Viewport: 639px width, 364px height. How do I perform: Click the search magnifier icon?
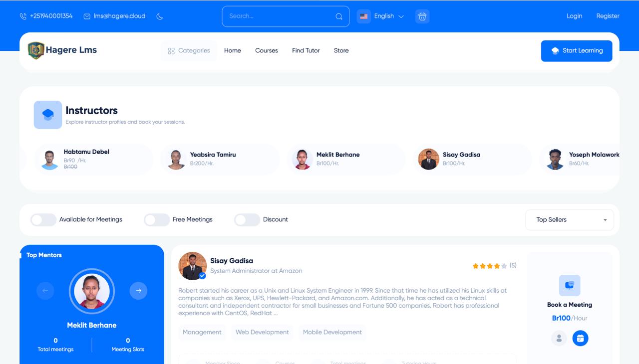pyautogui.click(x=339, y=16)
